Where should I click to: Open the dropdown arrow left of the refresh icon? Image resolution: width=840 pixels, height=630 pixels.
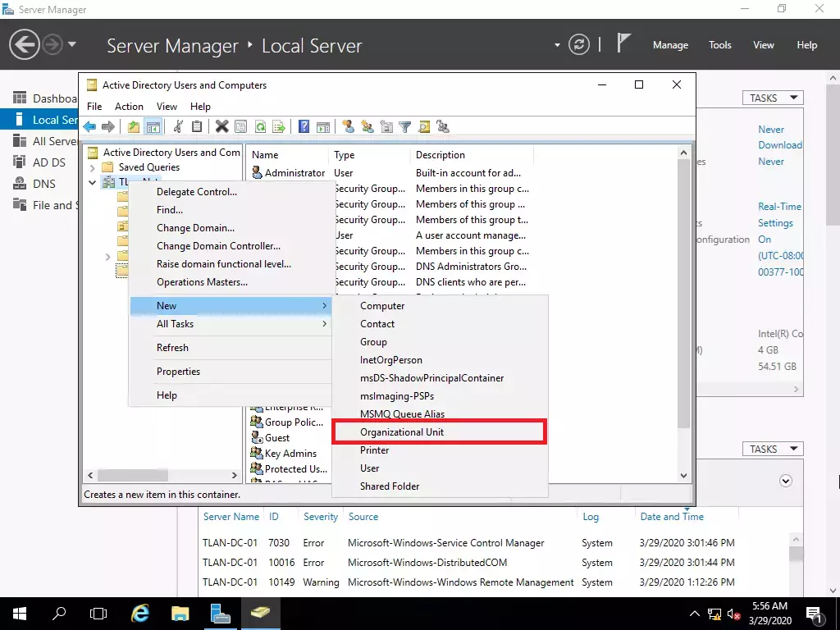tap(557, 45)
